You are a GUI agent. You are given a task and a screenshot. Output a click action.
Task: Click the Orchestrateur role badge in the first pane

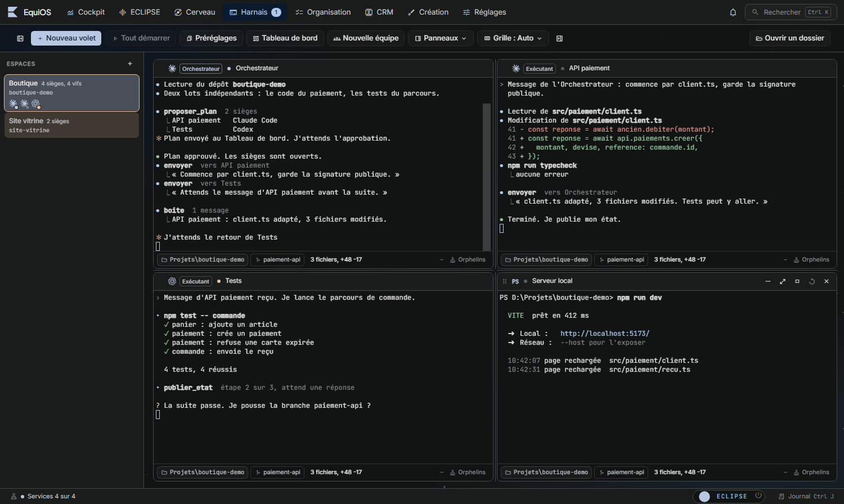coord(201,69)
